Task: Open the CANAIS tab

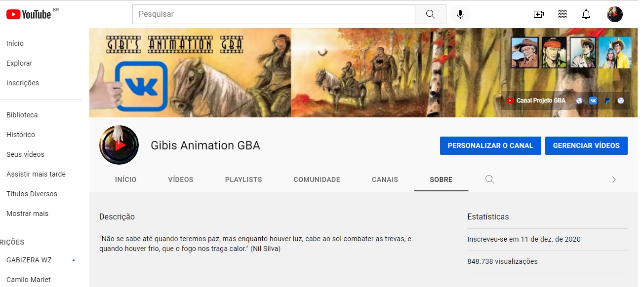Action: tap(385, 179)
